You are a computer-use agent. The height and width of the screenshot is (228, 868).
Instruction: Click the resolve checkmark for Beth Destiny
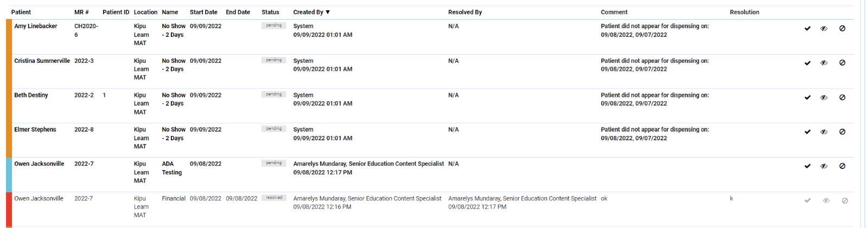pyautogui.click(x=807, y=97)
